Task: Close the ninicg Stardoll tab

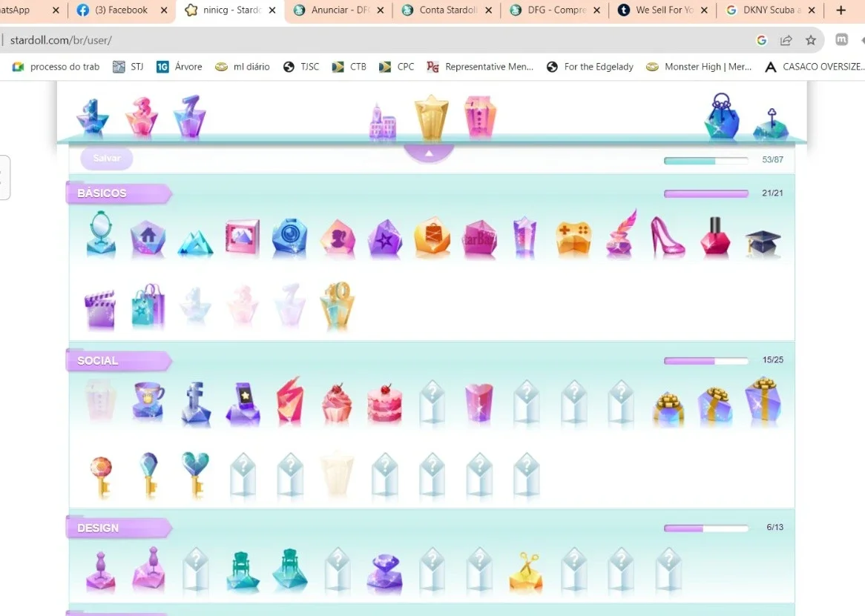Action: pyautogui.click(x=272, y=10)
